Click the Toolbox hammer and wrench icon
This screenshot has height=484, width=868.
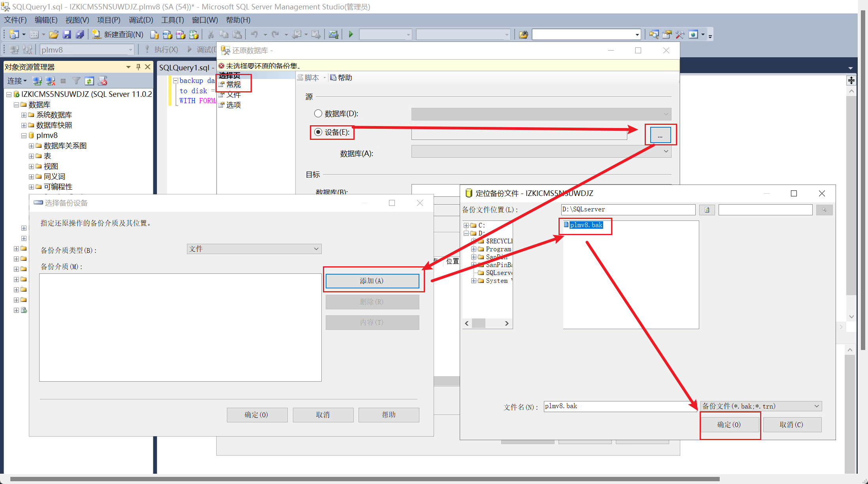coord(680,35)
